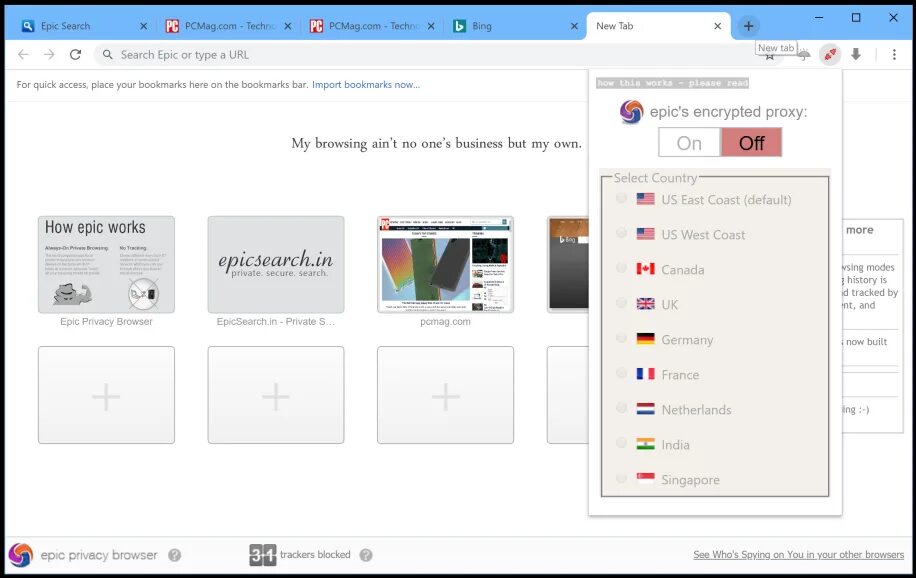
Task: Switch to the second PCMag.com tab
Action: pos(372,26)
